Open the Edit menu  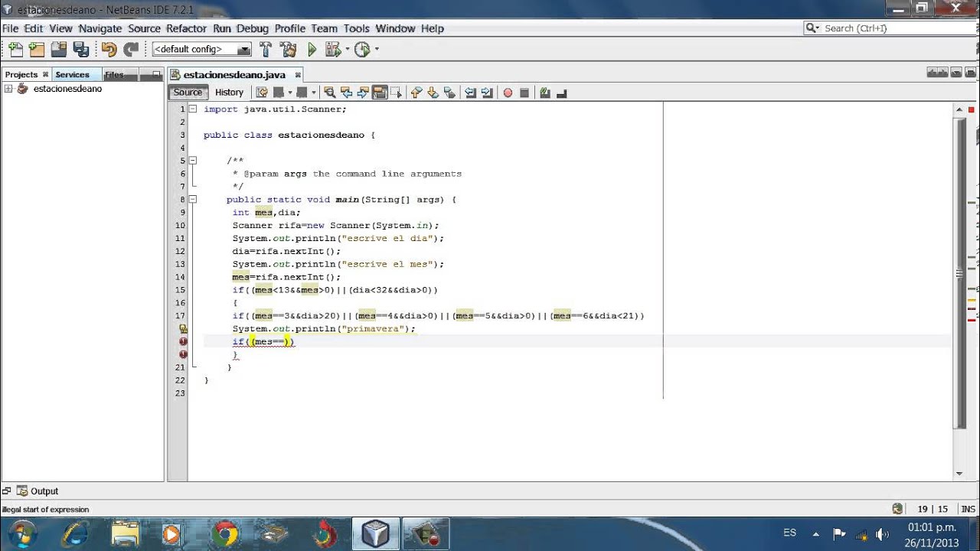tap(34, 28)
